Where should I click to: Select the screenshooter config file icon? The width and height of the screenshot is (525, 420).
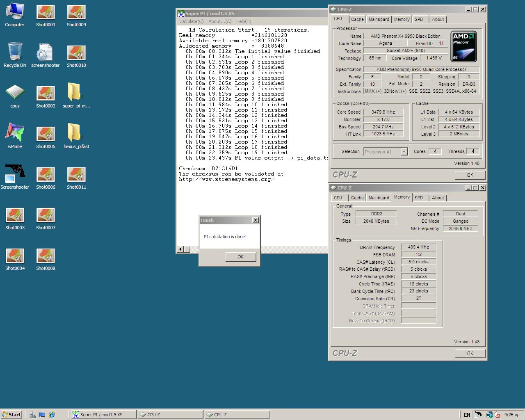46,55
